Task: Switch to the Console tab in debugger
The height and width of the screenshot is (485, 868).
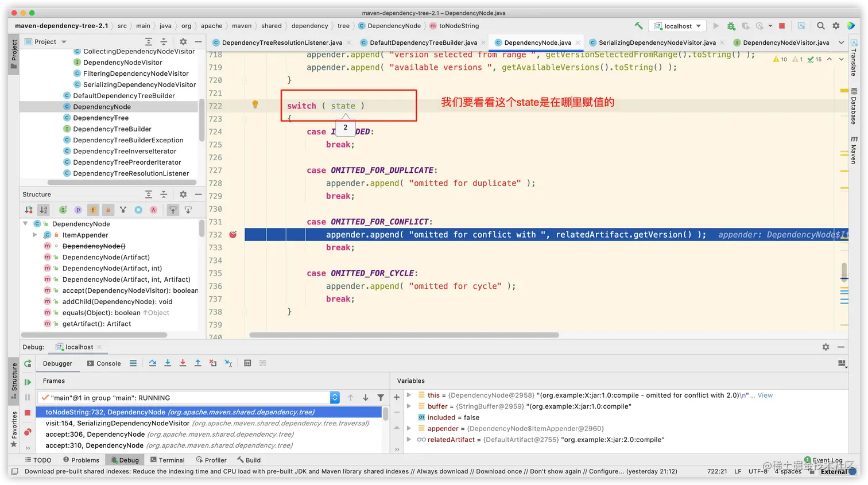Action: 104,363
